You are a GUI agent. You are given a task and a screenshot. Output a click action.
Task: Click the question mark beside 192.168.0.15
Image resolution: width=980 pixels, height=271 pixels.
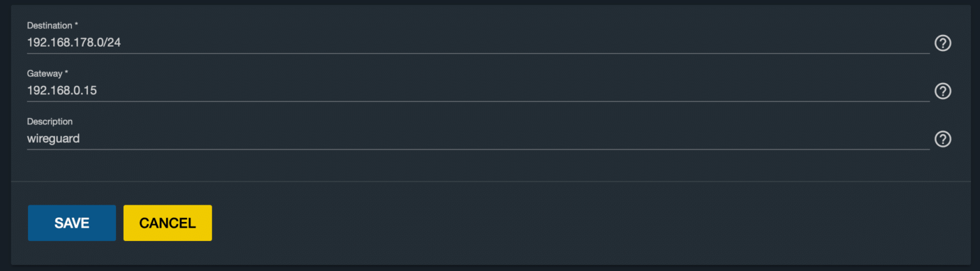pyautogui.click(x=942, y=91)
